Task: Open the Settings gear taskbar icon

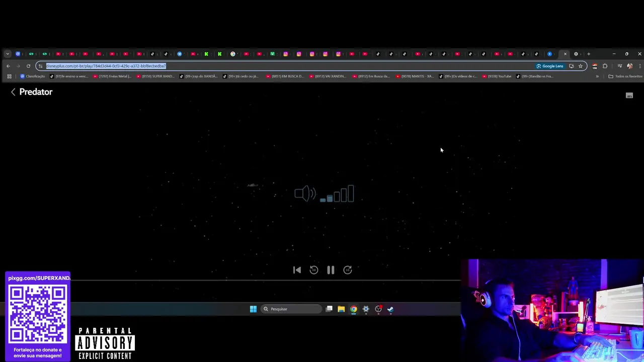Action: (x=366, y=309)
